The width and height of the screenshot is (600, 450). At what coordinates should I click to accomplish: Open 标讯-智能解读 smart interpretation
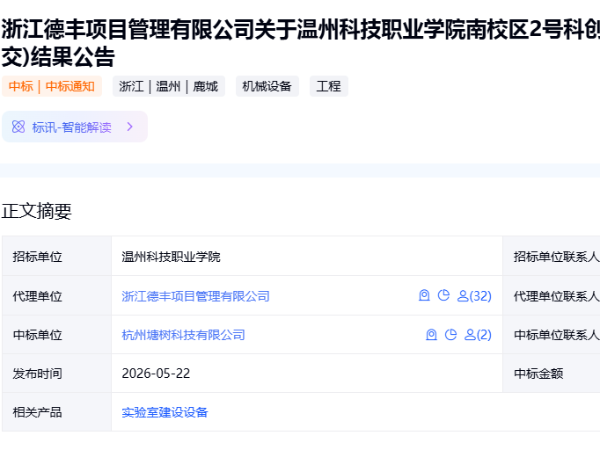coord(75,127)
